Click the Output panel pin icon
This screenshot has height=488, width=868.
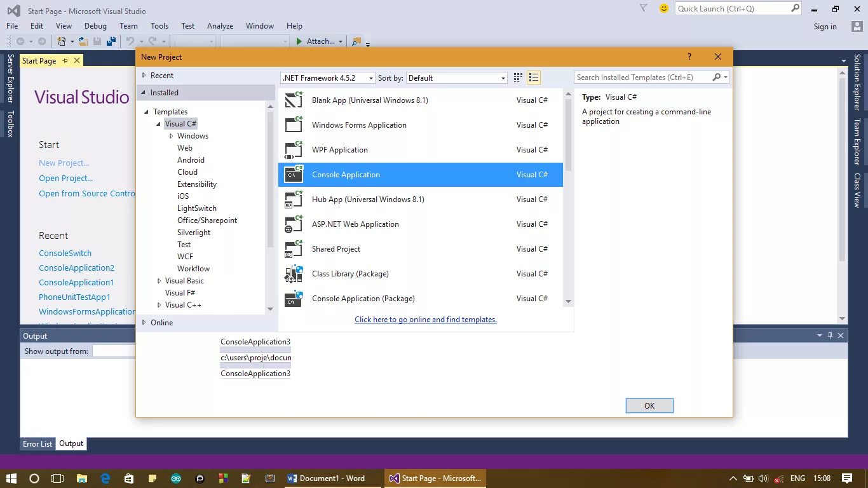pyautogui.click(x=830, y=335)
